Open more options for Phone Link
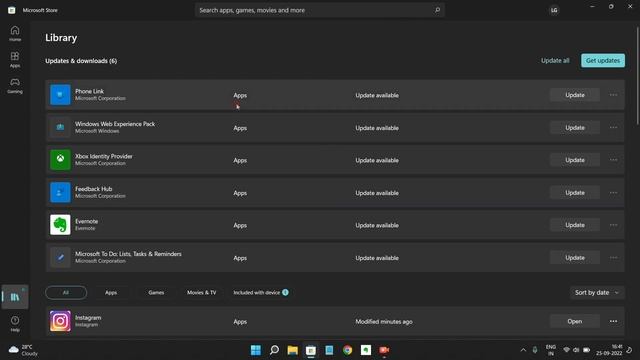This screenshot has height=360, width=640. click(x=613, y=95)
